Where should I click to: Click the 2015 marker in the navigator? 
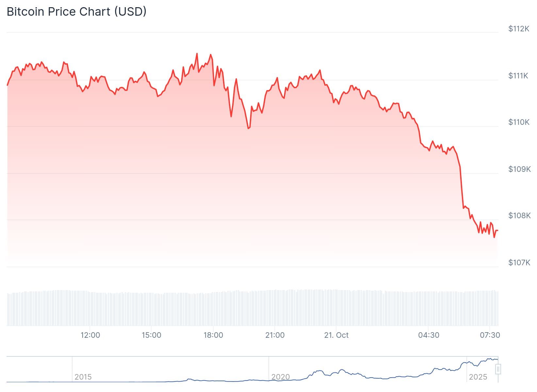point(83,377)
